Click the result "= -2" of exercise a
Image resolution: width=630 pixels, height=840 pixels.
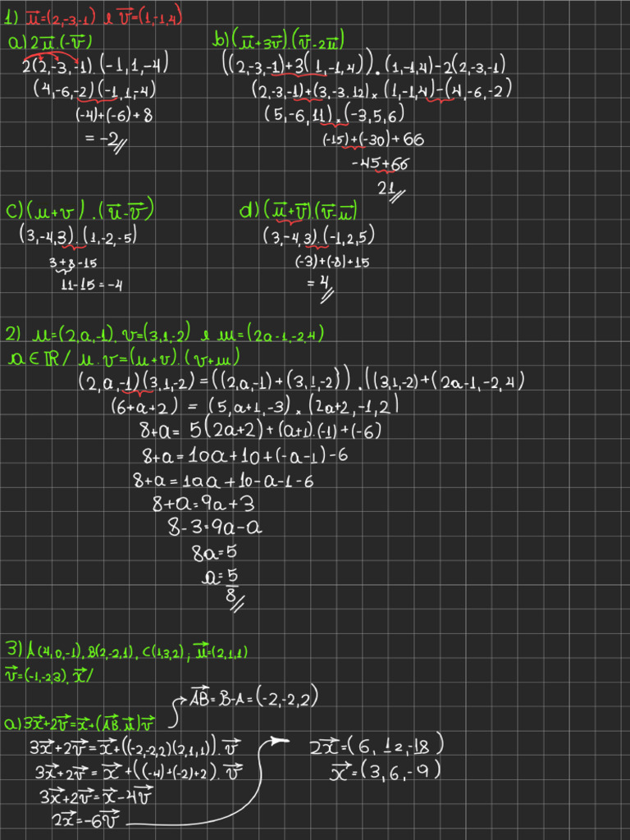(x=106, y=140)
